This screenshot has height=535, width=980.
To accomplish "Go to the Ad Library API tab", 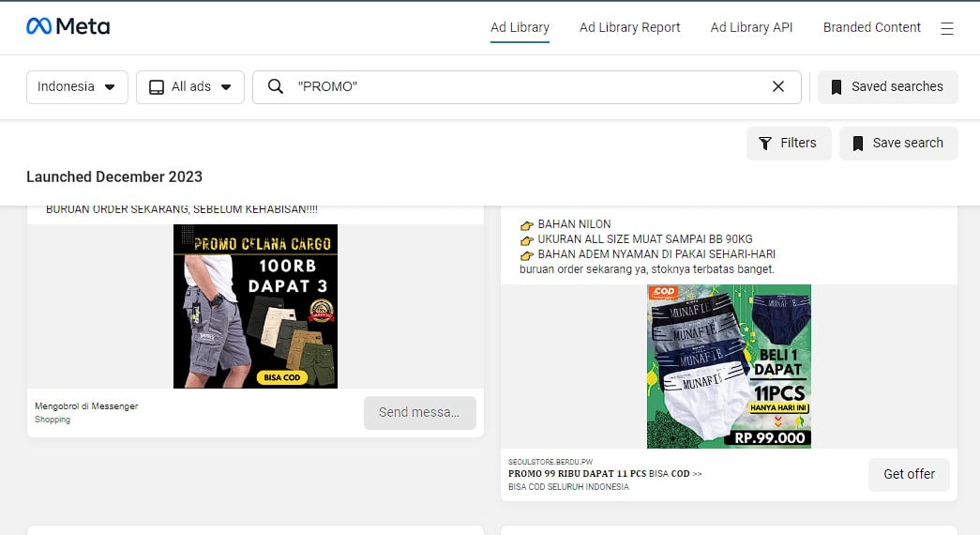I will 751,27.
